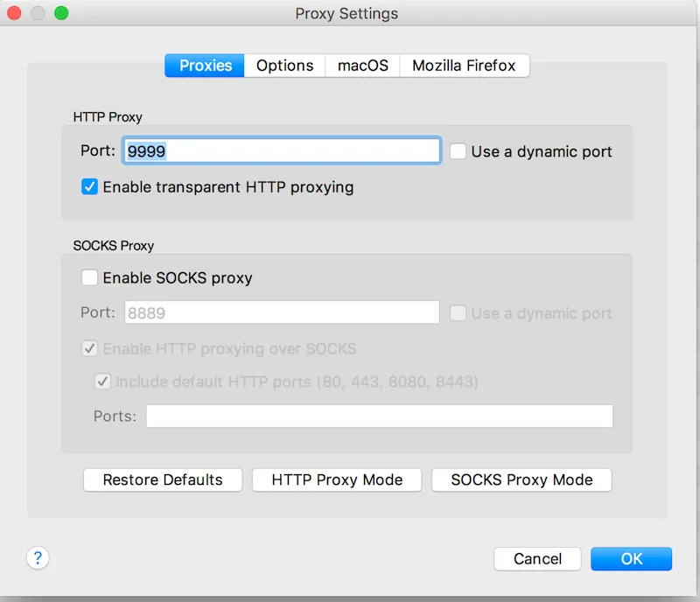Disable transparent HTTP proxying
Viewport: 700px width, 602px height.
[x=89, y=186]
